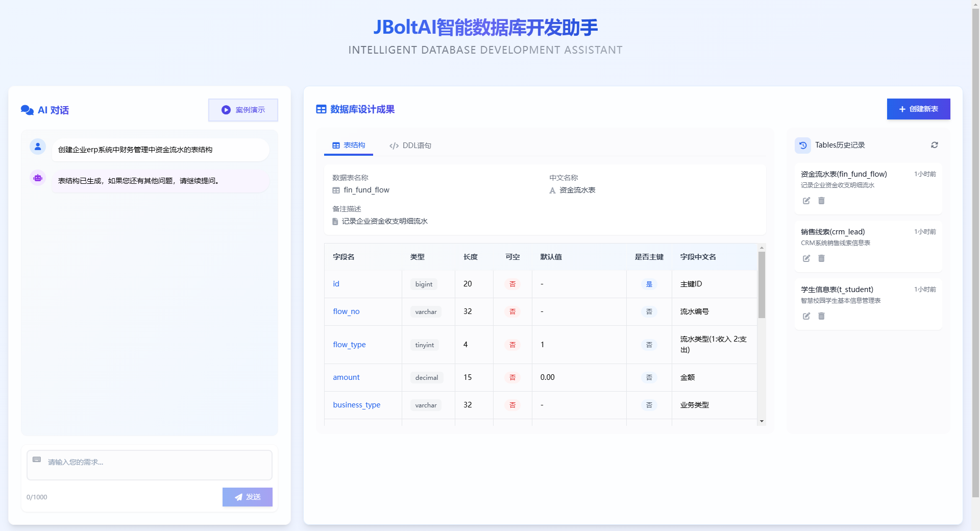Open the DDL语句 tab
Screen dimensions: 980x531
(x=410, y=146)
